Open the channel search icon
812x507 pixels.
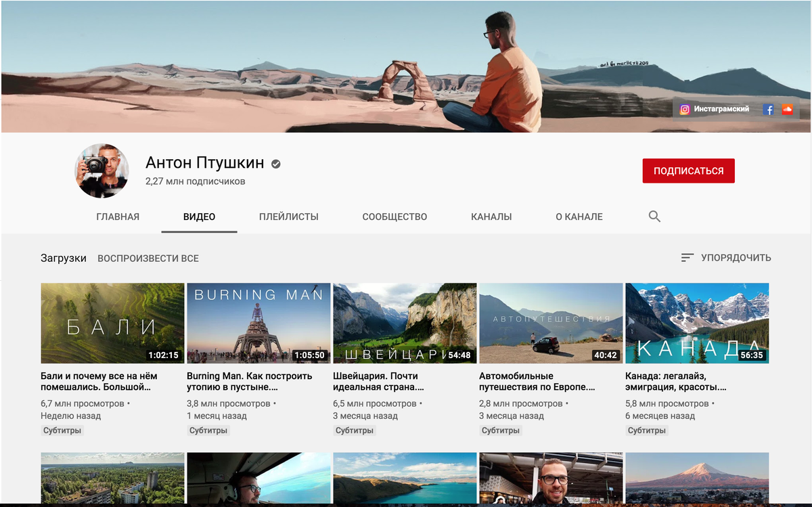click(654, 216)
